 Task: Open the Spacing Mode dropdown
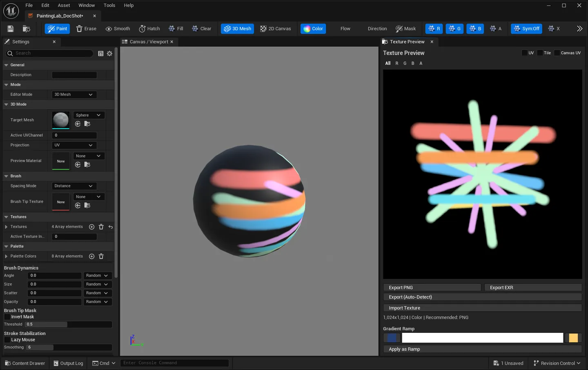pos(74,186)
